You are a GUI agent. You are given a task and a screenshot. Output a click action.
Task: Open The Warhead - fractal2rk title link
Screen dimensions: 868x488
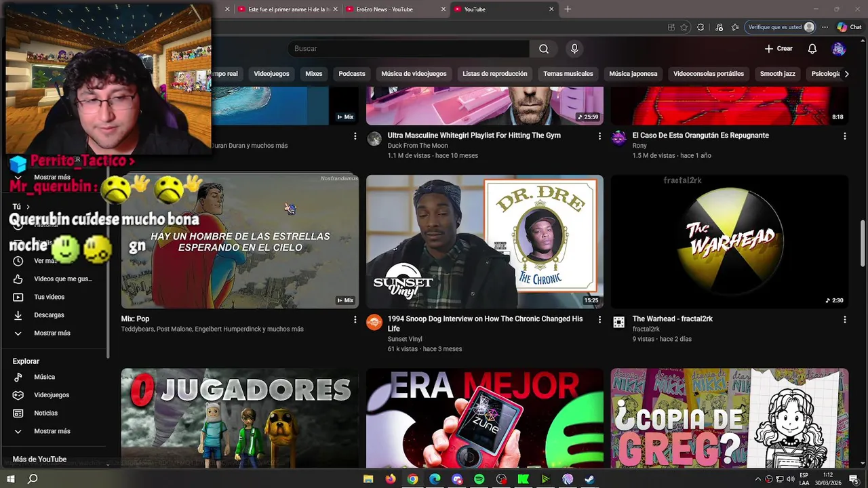click(x=673, y=319)
